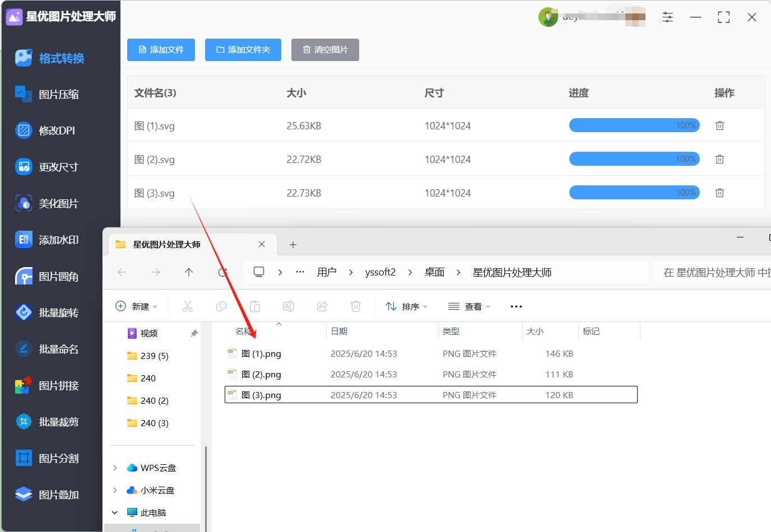Focus the Explorer search field
Viewport: 771px width, 532px height.
(x=712, y=273)
